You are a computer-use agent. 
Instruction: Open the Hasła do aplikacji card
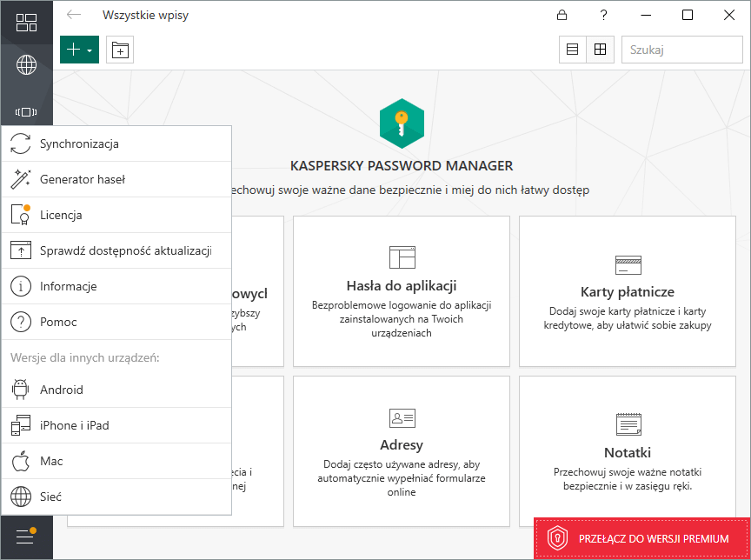[x=402, y=291]
